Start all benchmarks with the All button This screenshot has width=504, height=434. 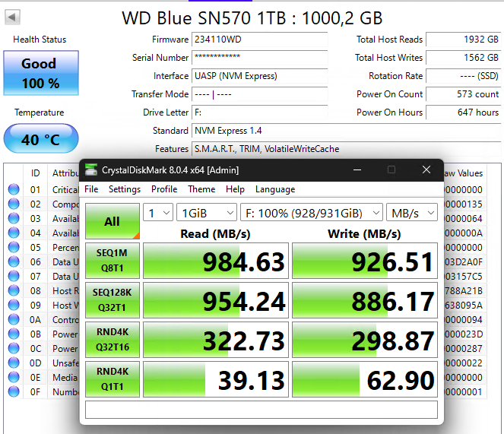(113, 221)
